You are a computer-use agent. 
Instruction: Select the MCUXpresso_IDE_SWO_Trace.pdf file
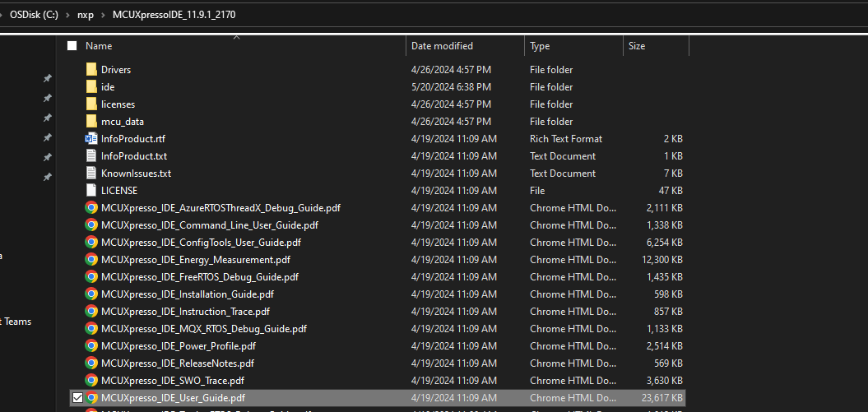tap(172, 381)
